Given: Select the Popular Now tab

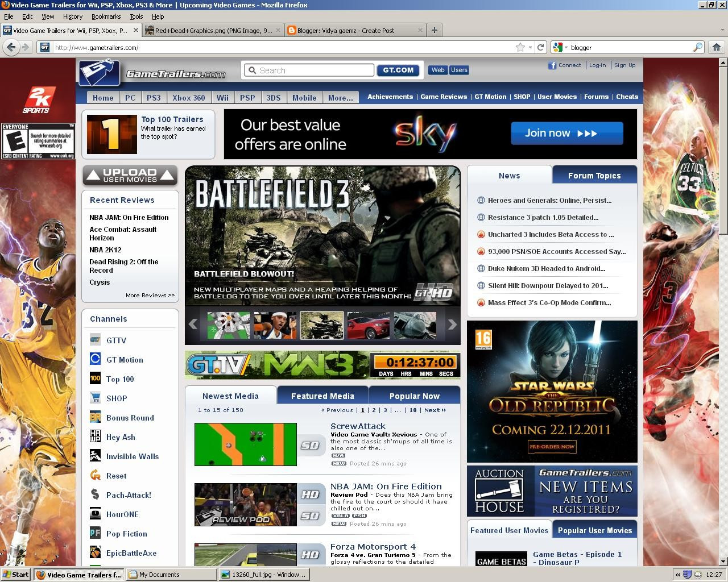Looking at the screenshot, I should click(415, 396).
